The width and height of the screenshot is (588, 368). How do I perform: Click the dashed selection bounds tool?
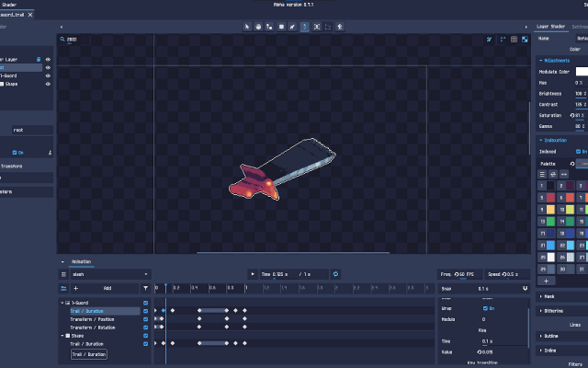pos(328,27)
